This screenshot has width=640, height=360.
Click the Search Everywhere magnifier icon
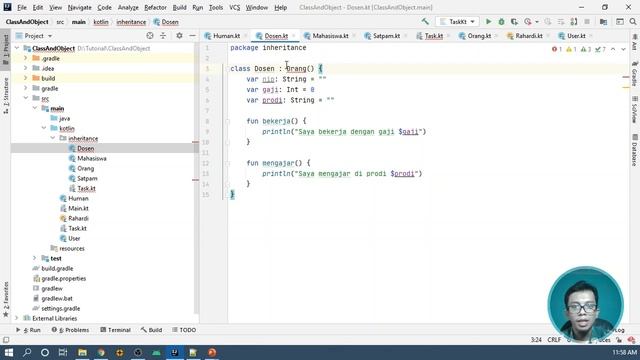pos(633,22)
